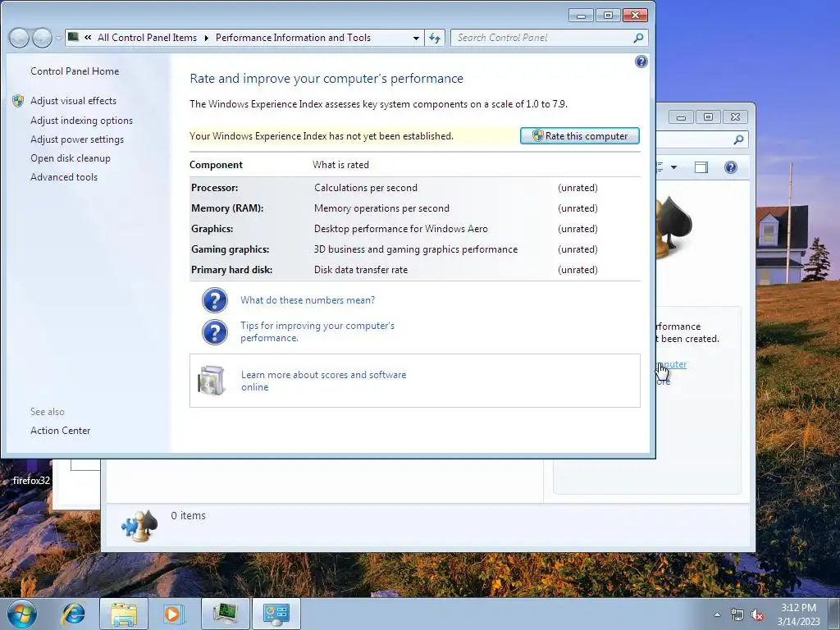Select the Primary hard disk: row label
The image size is (840, 630).
[231, 270]
